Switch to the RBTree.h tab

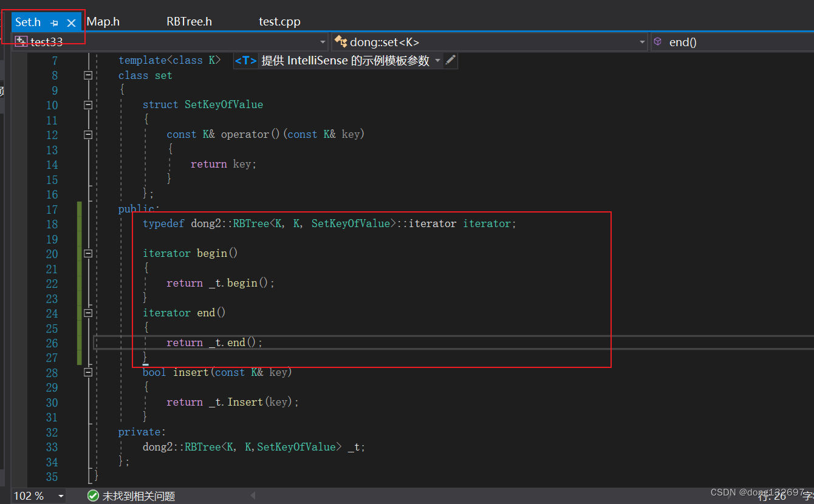pyautogui.click(x=189, y=22)
